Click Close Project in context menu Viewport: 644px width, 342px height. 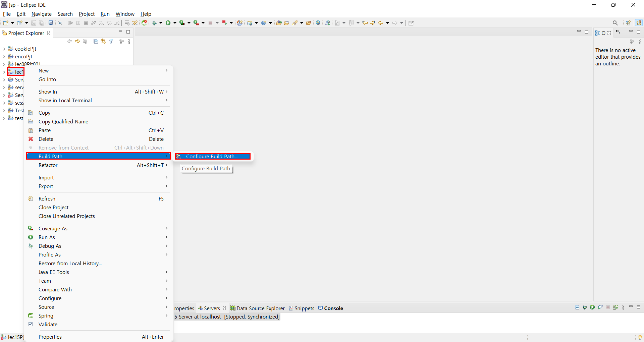99,208
